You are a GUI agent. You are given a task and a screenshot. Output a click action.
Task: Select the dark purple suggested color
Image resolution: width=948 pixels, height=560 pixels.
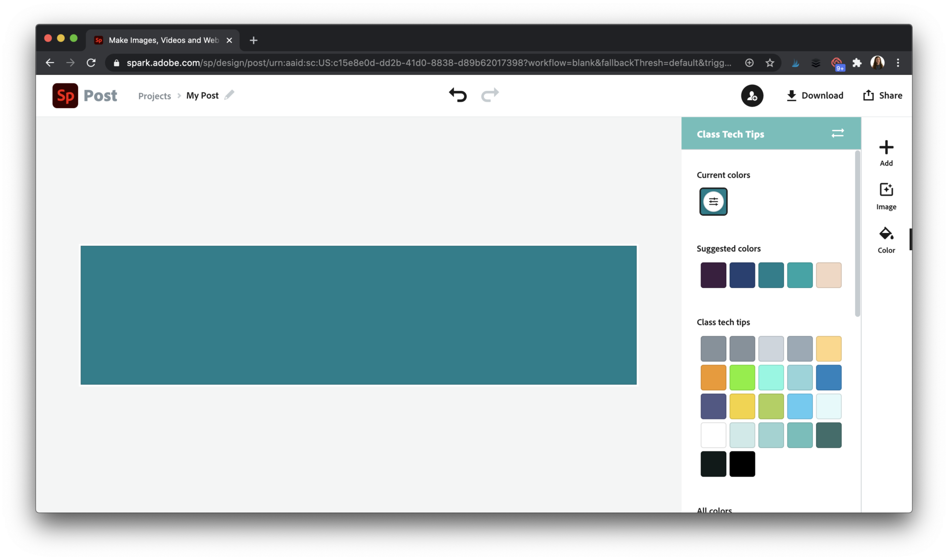(x=713, y=275)
